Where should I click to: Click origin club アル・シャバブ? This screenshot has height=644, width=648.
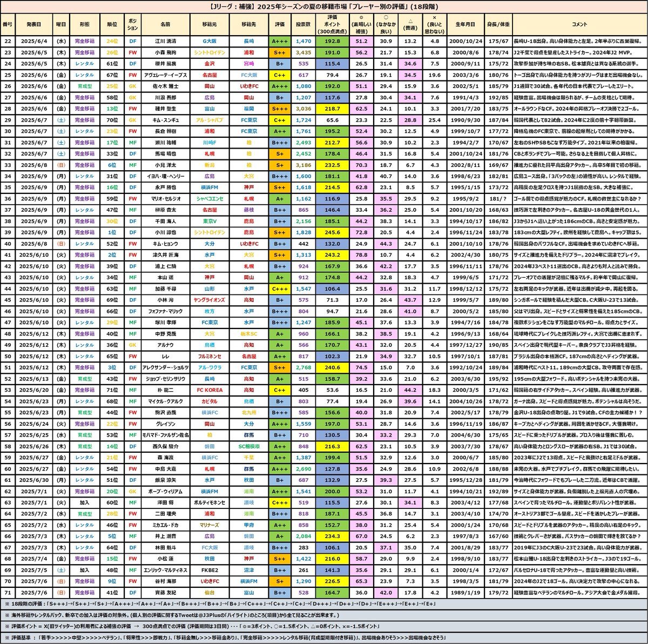point(210,119)
